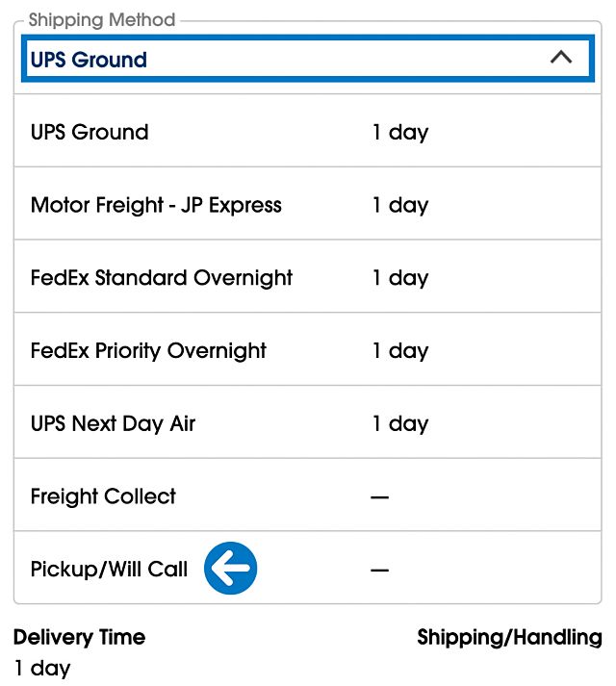Select FedEx Standard Overnight shipping
The width and height of the screenshot is (616, 686).
click(162, 278)
